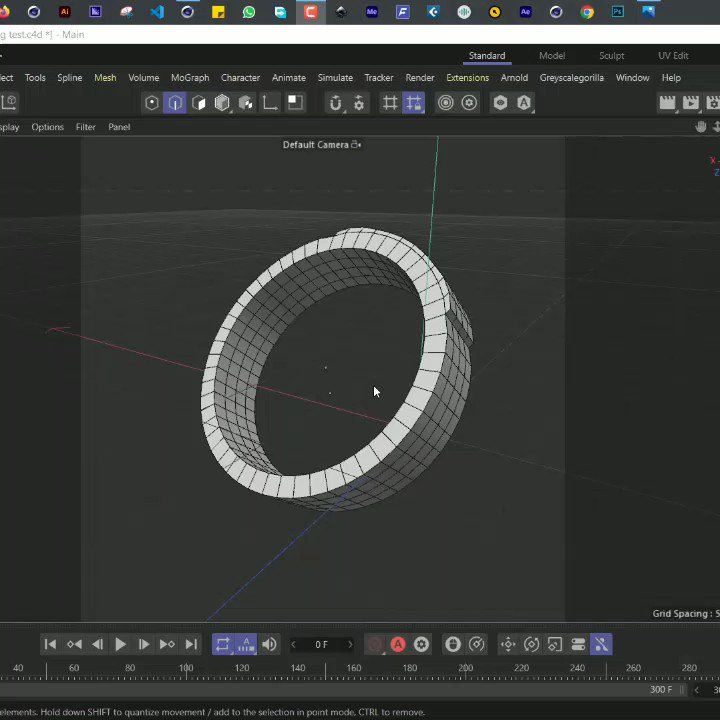Select the Axis mode icon

tap(270, 103)
